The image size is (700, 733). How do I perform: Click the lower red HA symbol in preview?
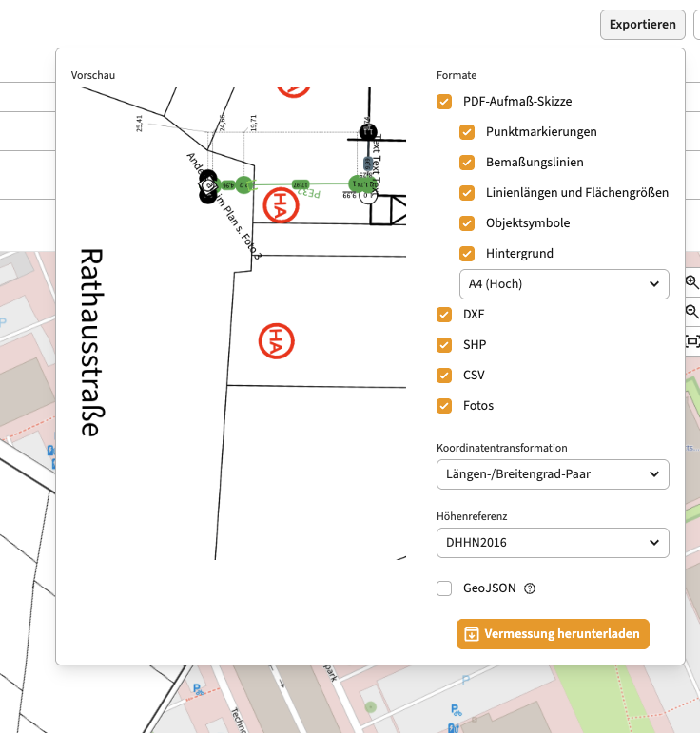point(276,341)
